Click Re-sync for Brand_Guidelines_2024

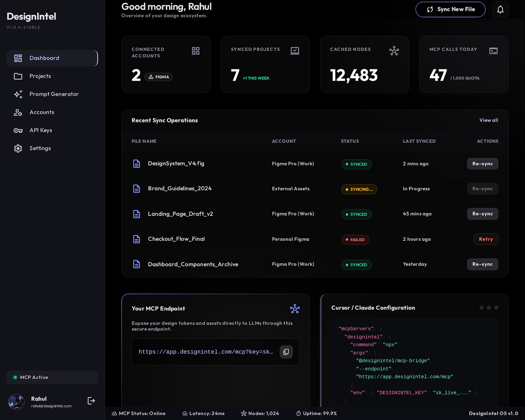point(483,189)
